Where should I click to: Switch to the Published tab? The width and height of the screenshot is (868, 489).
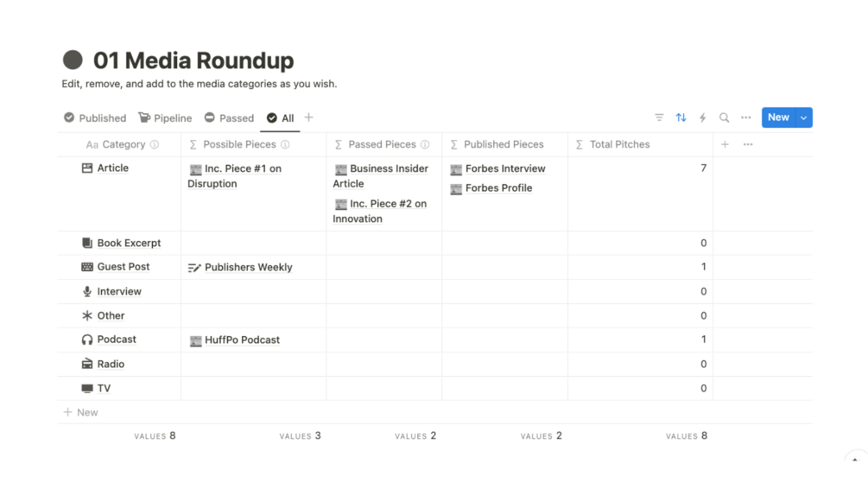click(x=95, y=118)
